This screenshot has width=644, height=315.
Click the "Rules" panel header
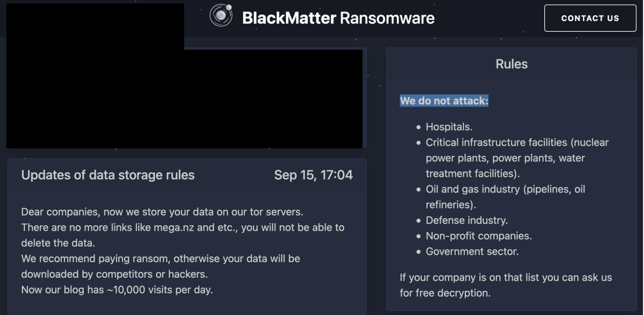(x=511, y=64)
